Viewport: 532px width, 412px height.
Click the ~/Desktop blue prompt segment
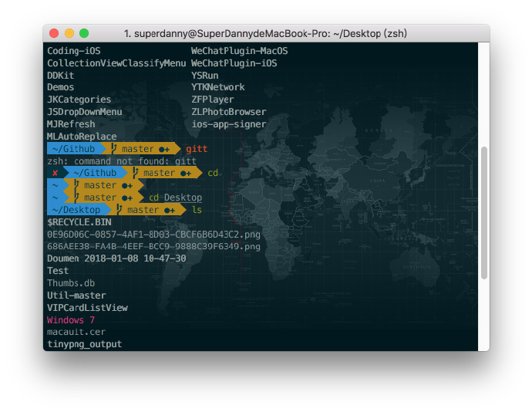coord(79,210)
